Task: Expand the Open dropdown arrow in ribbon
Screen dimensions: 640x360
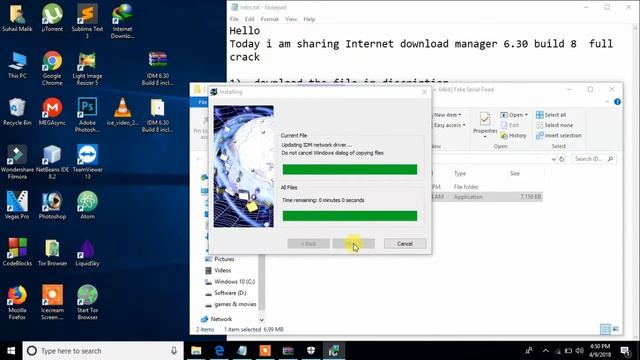Action: [526, 115]
